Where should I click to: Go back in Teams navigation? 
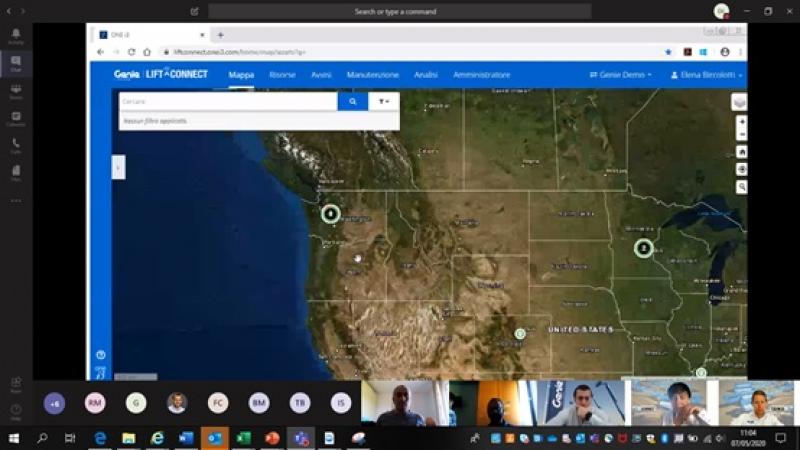[9, 11]
